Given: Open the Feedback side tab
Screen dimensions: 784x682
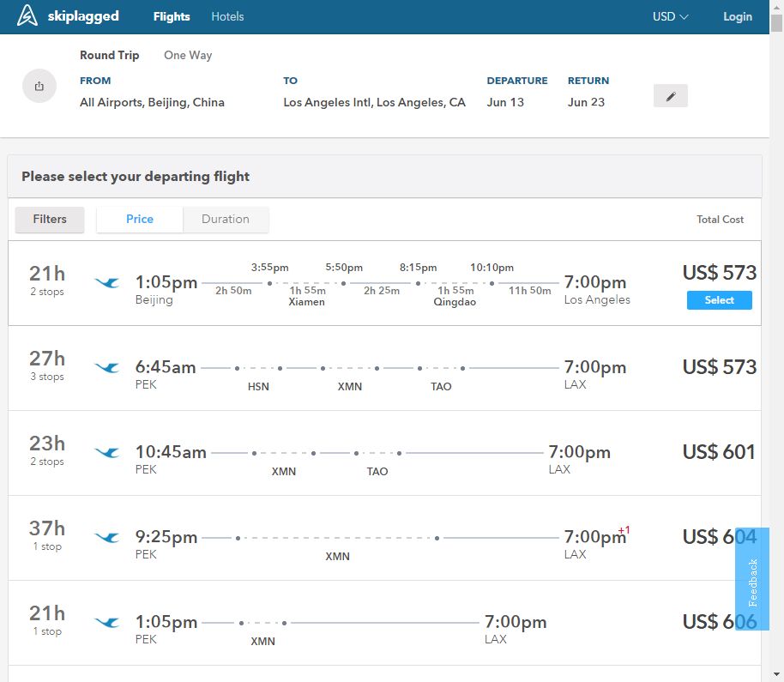Looking at the screenshot, I should point(752,582).
